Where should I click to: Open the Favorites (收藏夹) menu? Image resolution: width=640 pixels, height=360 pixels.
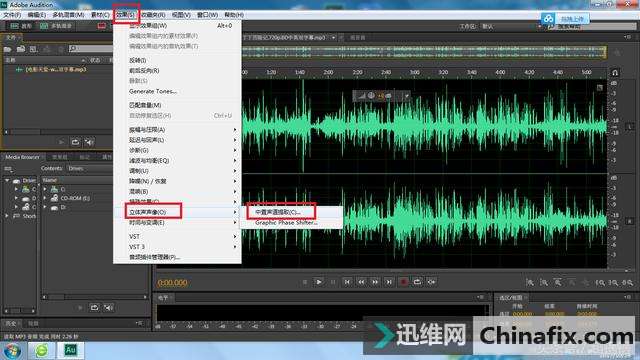153,15
